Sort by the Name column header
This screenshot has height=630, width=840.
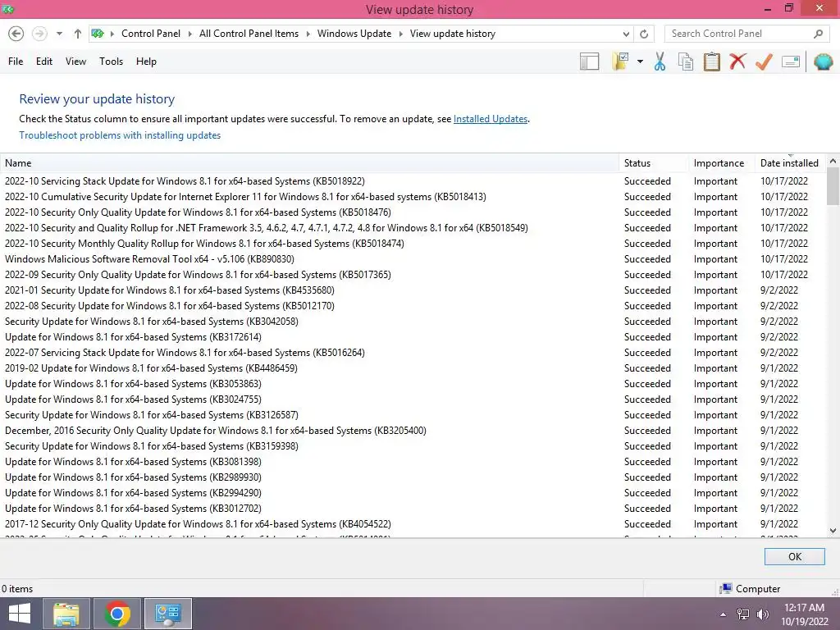(309, 163)
